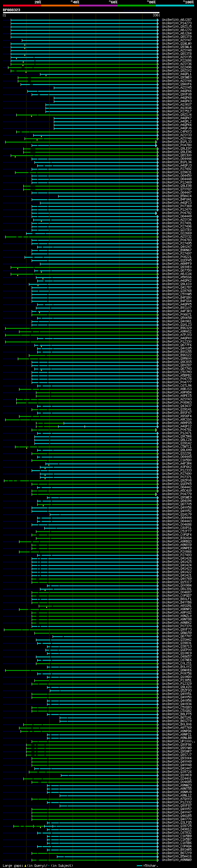The width and height of the screenshot is (197, 868).
Task: Select the UniRef100_A2SY47 label
Action: point(177,40)
